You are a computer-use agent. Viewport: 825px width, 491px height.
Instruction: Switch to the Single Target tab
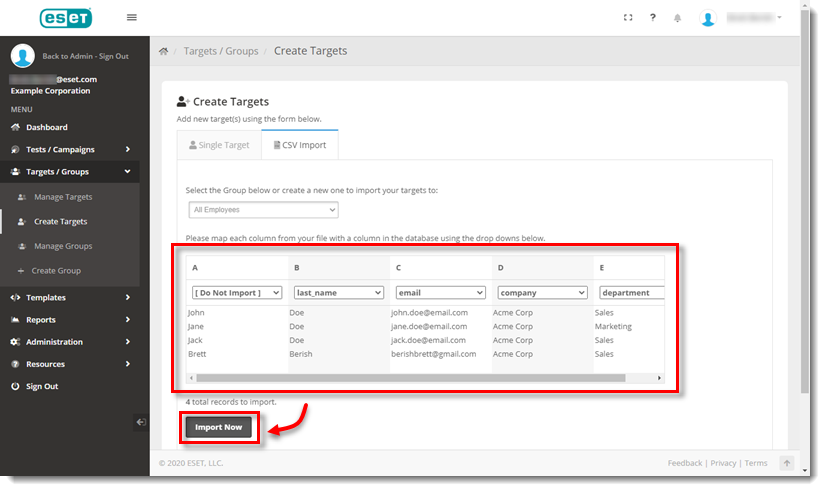point(219,145)
